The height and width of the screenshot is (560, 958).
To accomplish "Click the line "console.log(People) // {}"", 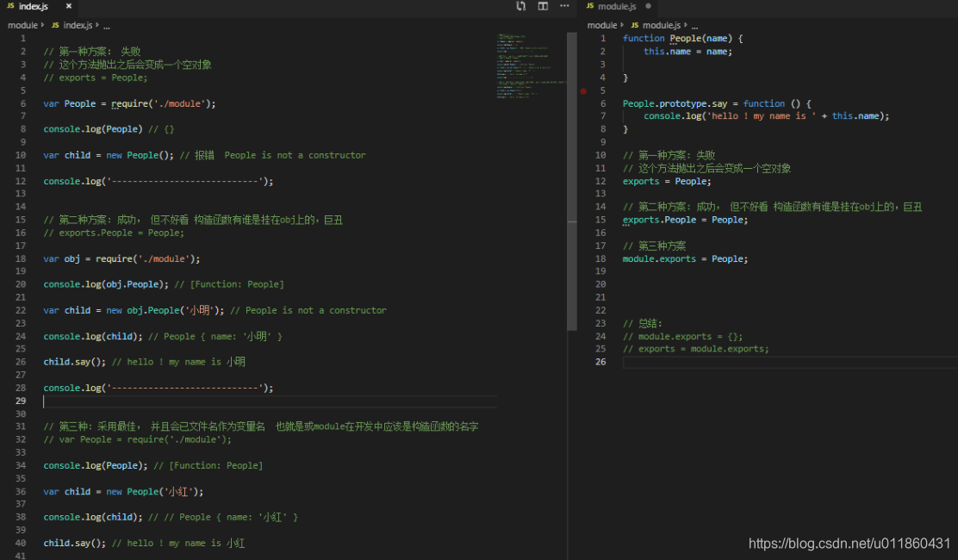I will click(109, 129).
